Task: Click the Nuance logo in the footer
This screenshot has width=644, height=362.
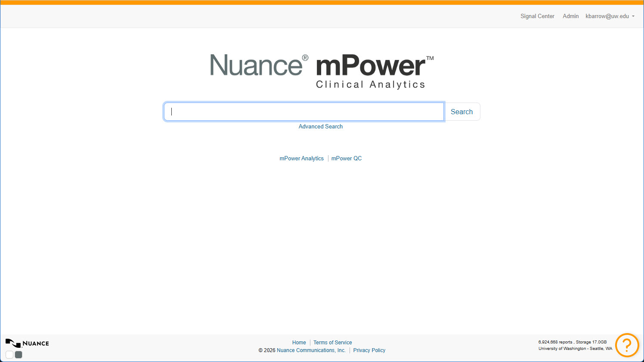Action: (x=27, y=343)
